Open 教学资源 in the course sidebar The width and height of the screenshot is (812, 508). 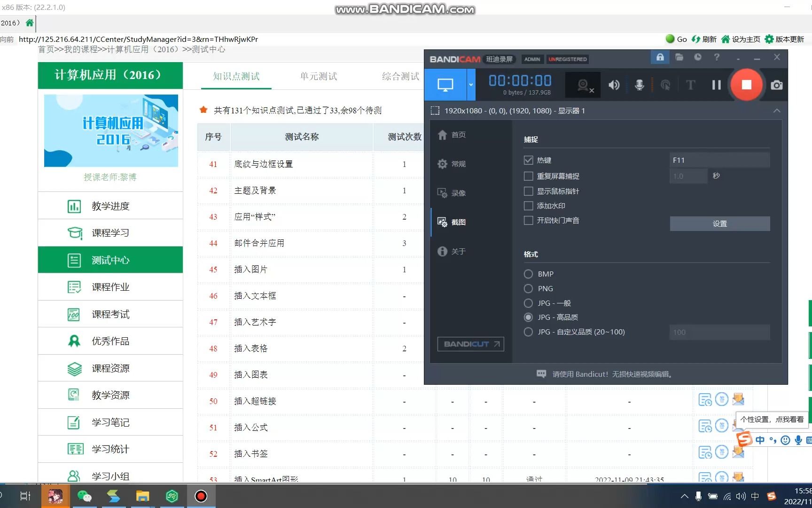[110, 395]
